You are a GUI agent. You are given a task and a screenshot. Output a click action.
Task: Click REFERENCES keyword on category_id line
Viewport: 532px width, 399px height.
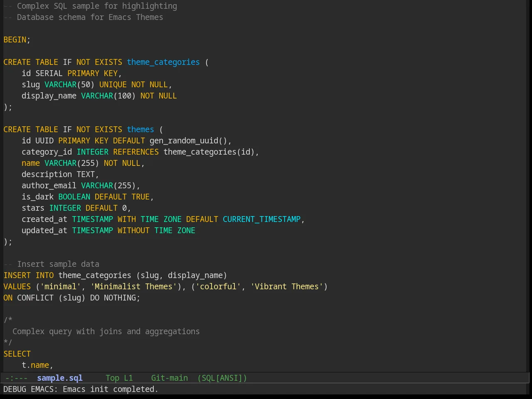tap(136, 152)
